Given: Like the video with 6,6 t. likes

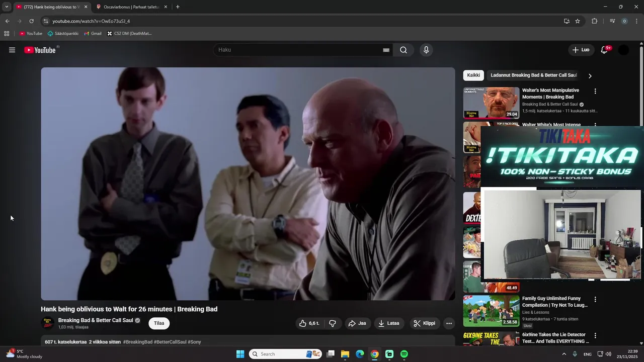Looking at the screenshot, I should [309, 323].
